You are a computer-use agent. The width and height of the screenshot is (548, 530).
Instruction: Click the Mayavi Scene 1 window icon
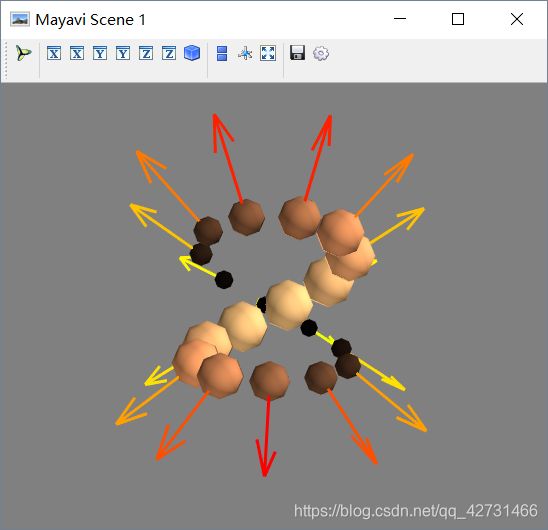click(x=20, y=19)
